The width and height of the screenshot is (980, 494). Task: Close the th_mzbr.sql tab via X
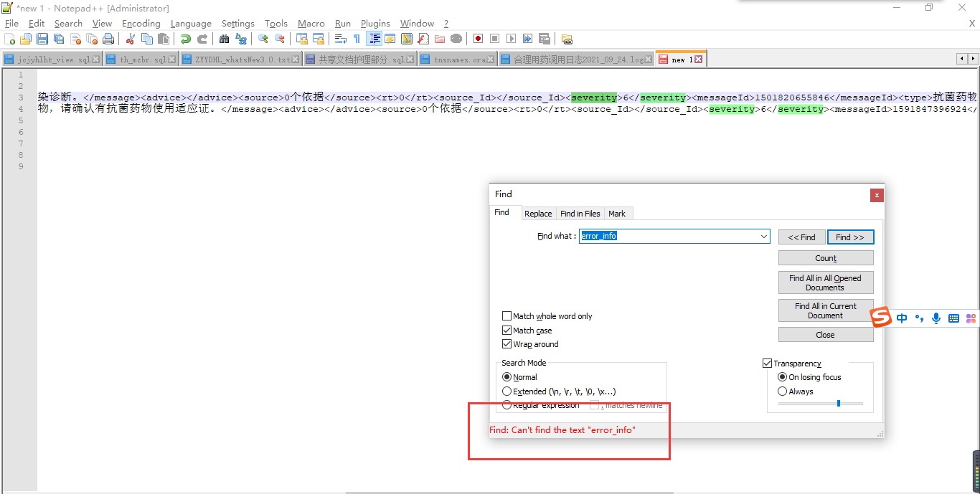(171, 60)
